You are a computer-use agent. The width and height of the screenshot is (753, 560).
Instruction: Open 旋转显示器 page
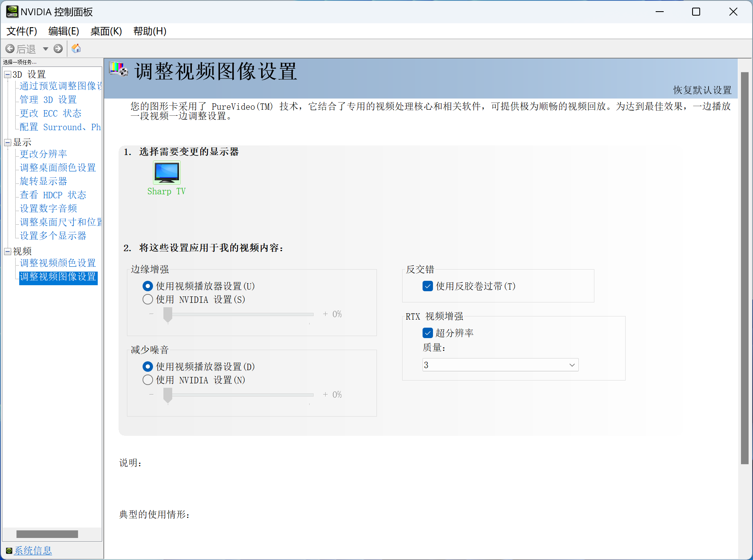[x=43, y=181]
